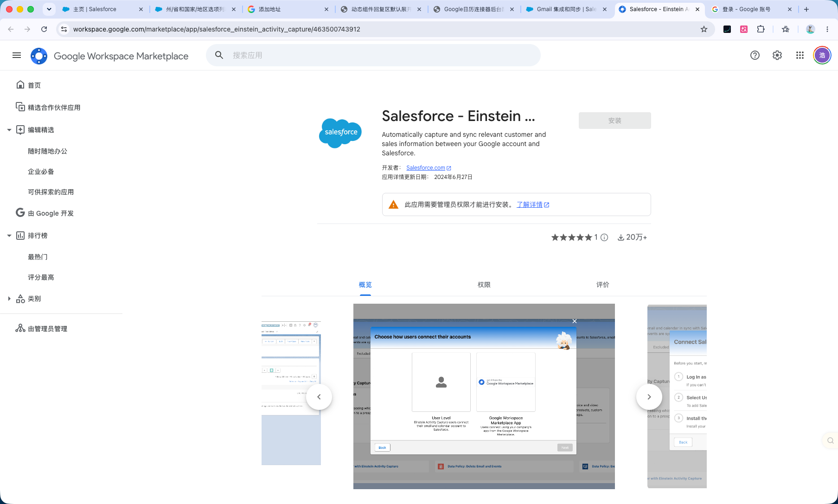Click the dark terminal-style extension icon
Viewport: 838px width, 504px height.
point(727,29)
